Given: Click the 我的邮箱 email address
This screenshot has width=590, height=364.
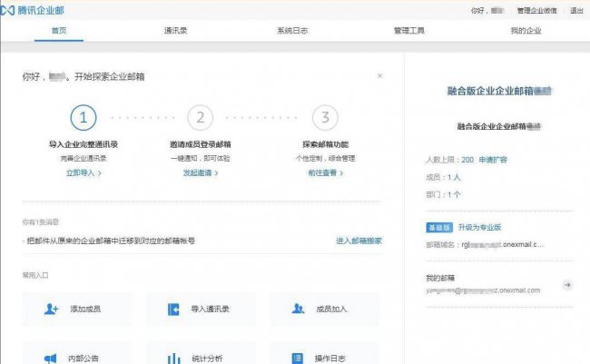Looking at the screenshot, I should [x=483, y=290].
